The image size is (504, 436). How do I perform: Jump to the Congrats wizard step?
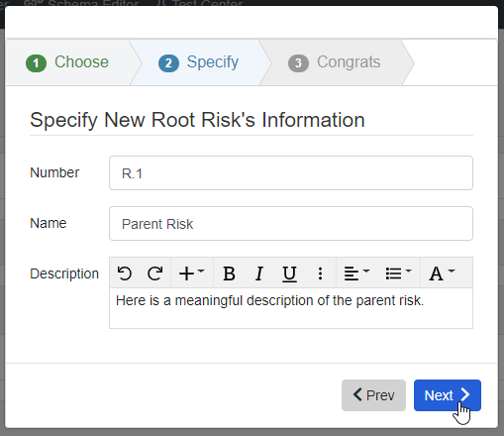pos(335,62)
